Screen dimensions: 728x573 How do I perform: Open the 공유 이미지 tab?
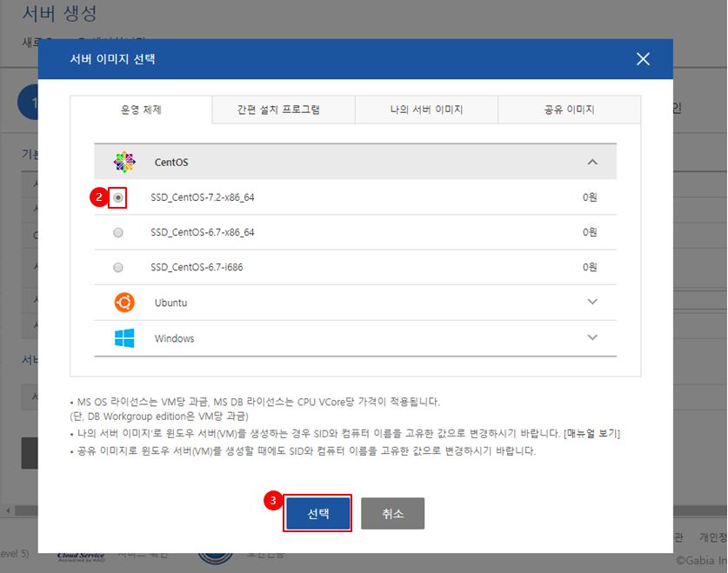point(569,110)
